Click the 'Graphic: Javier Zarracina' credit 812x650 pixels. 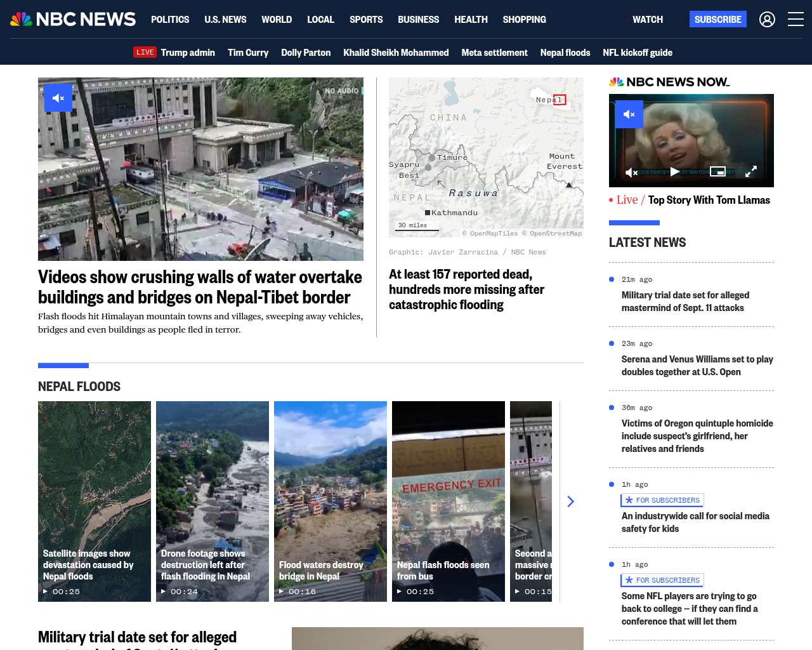tap(468, 252)
